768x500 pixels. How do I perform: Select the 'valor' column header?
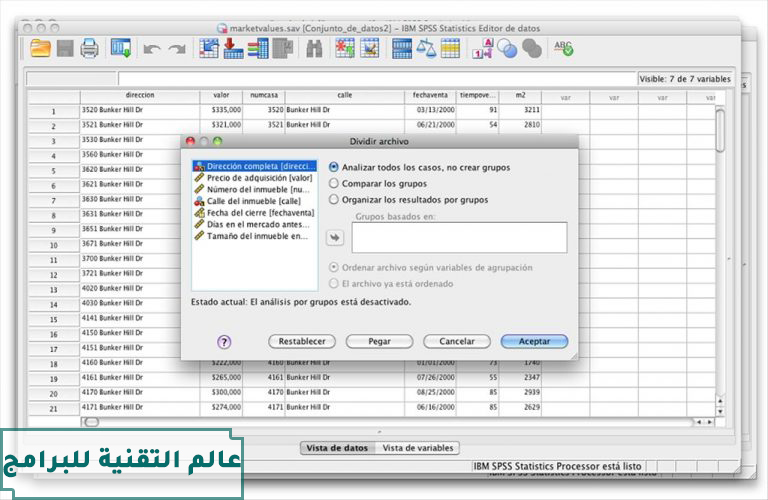tap(221, 95)
